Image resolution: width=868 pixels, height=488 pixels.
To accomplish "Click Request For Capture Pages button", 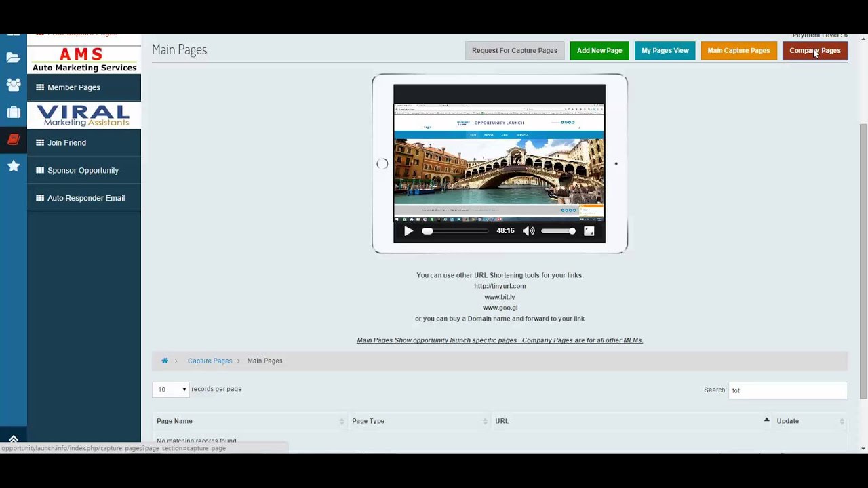I will point(515,51).
